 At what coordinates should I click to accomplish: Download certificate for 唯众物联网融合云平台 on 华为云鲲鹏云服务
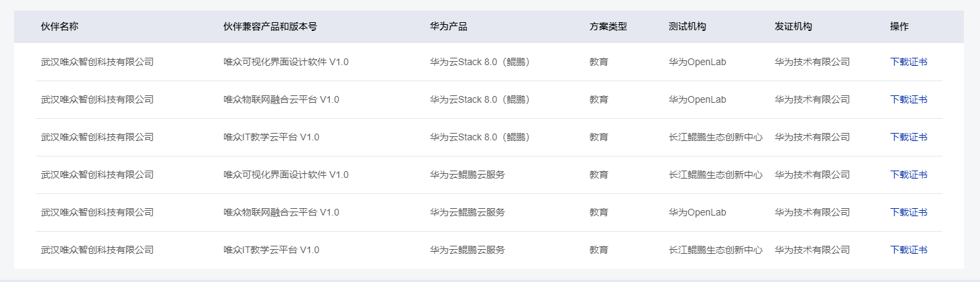click(908, 212)
